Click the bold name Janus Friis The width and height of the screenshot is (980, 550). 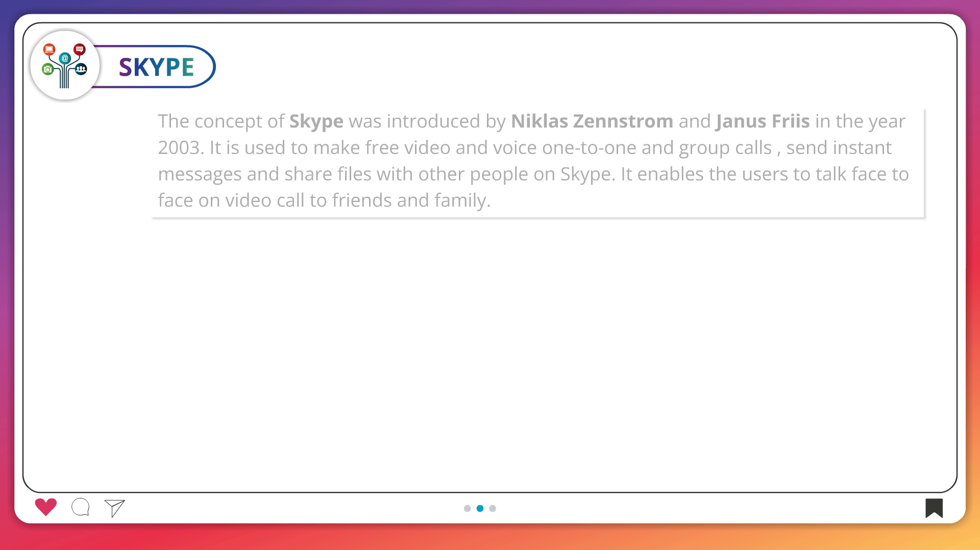point(763,121)
